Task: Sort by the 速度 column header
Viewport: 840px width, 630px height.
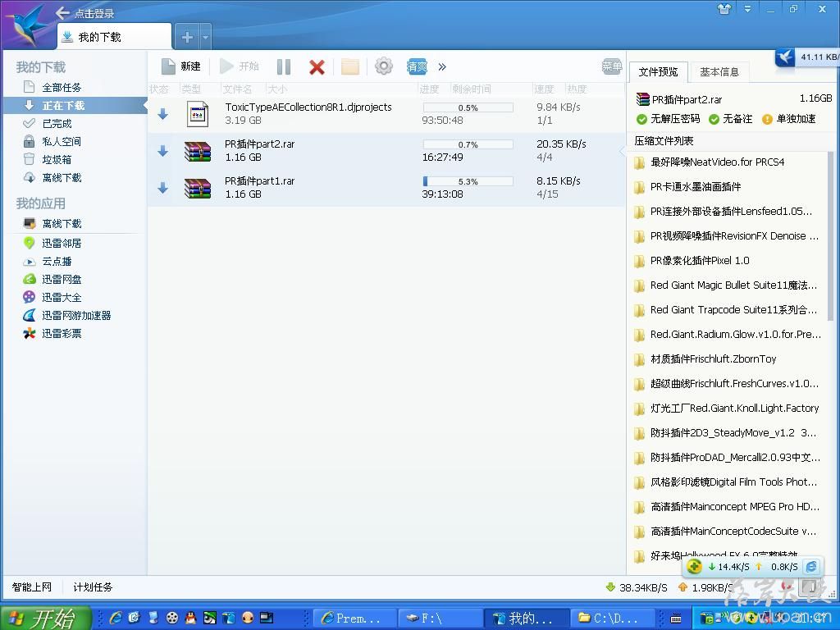Action: pos(544,89)
